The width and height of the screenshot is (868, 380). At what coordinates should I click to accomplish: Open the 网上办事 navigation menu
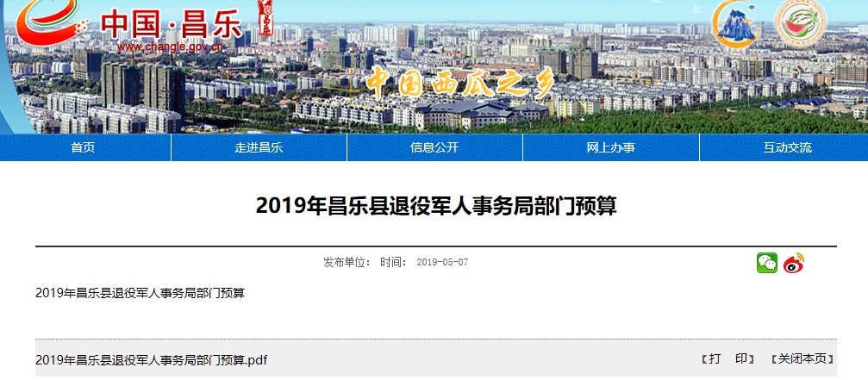(610, 147)
